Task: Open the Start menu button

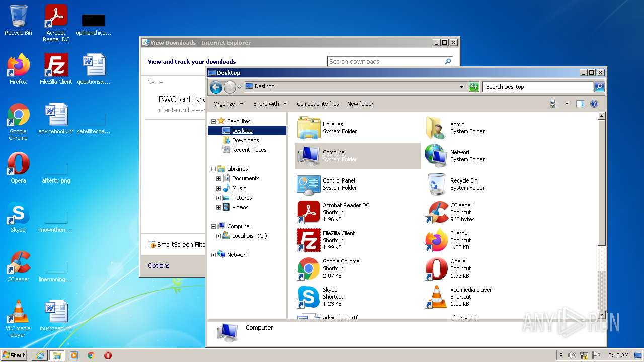Action: (x=14, y=355)
